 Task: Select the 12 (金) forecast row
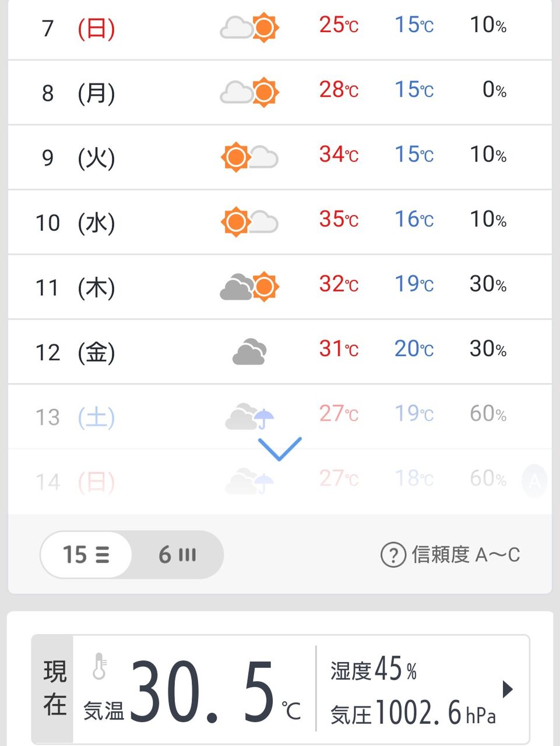pos(280,351)
